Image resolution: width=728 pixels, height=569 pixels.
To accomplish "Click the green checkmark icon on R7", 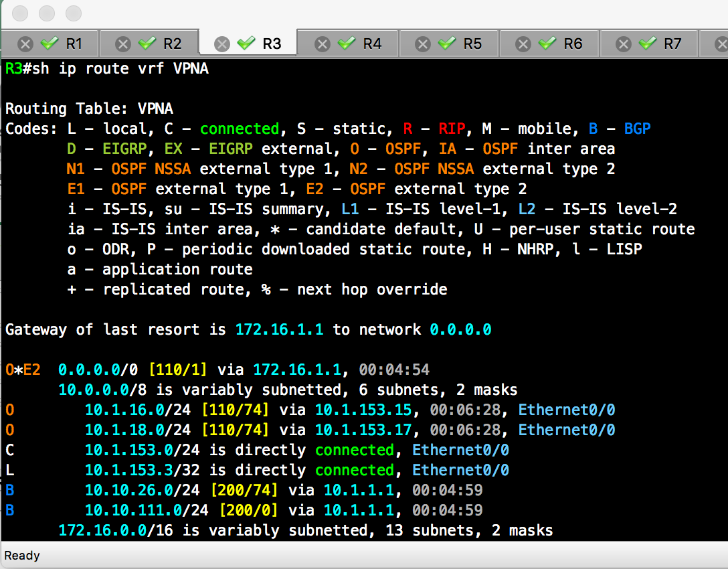I will coord(647,44).
